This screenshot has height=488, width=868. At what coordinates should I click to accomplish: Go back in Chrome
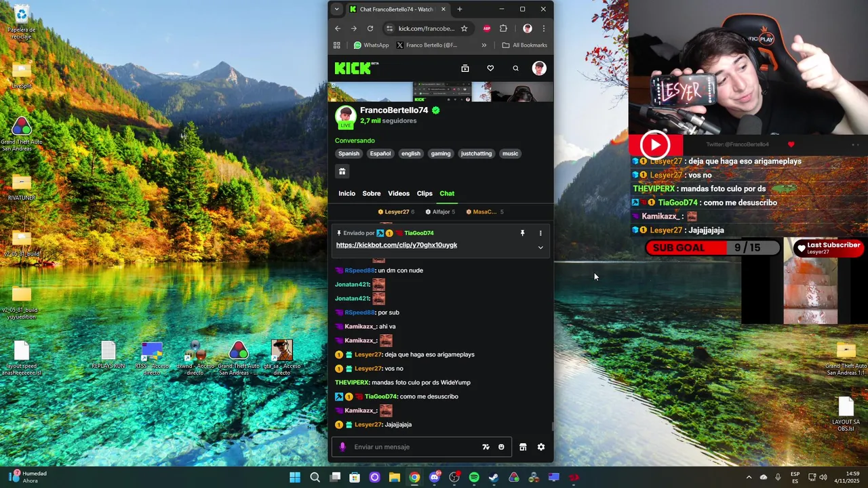coord(338,28)
